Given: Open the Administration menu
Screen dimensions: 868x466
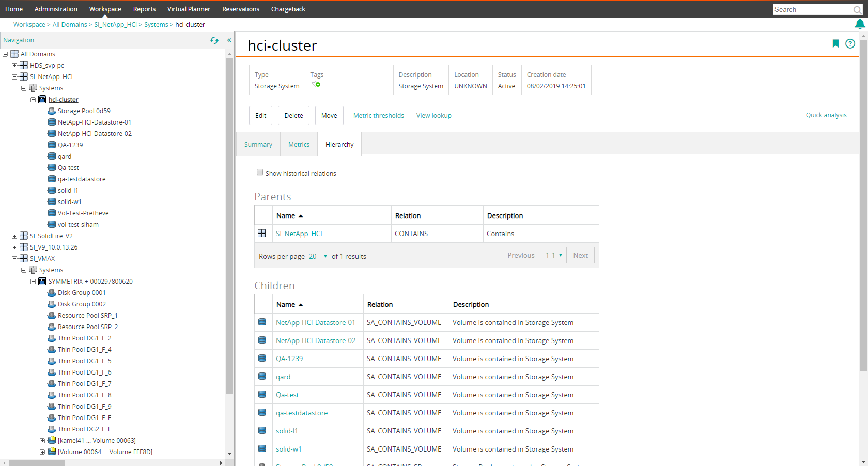Looking at the screenshot, I should [x=56, y=9].
